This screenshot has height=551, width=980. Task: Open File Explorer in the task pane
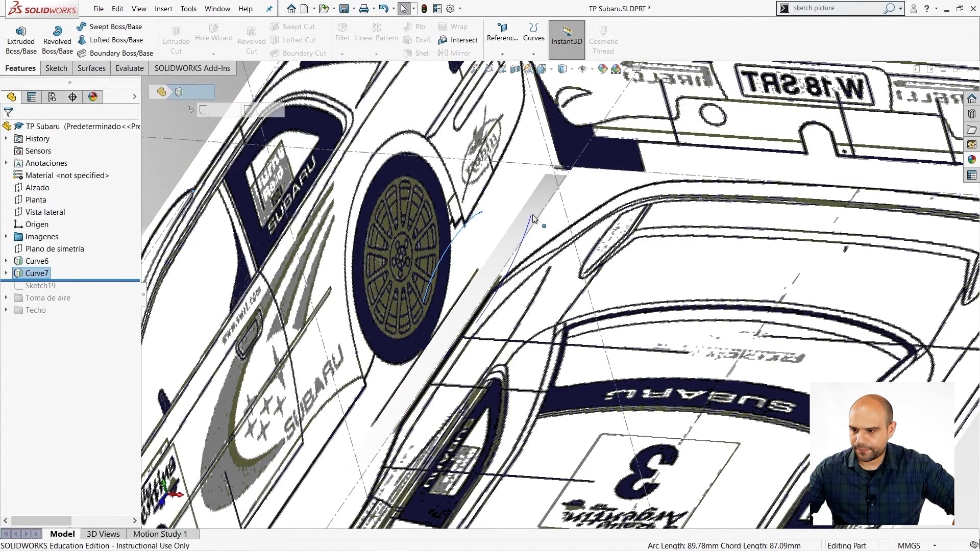tap(972, 130)
